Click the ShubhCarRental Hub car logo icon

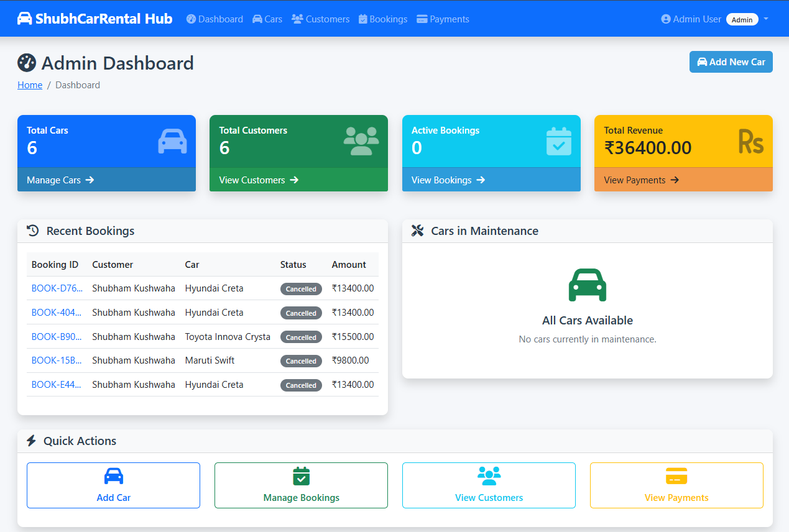click(24, 19)
